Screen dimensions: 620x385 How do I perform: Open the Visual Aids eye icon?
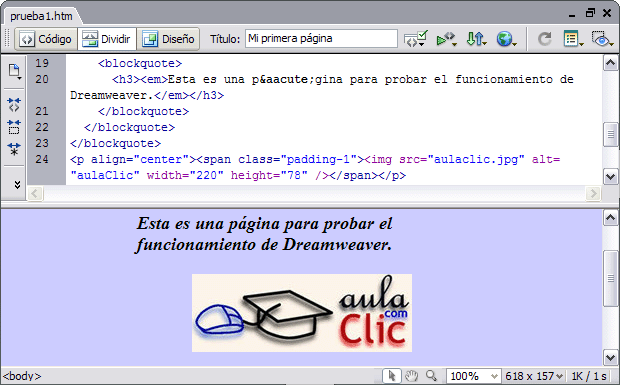coord(602,39)
